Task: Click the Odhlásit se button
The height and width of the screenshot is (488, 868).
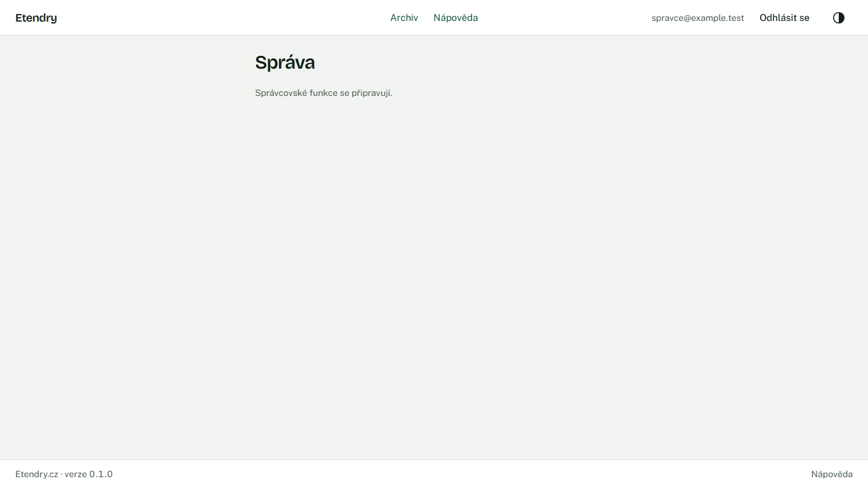Action: [784, 18]
